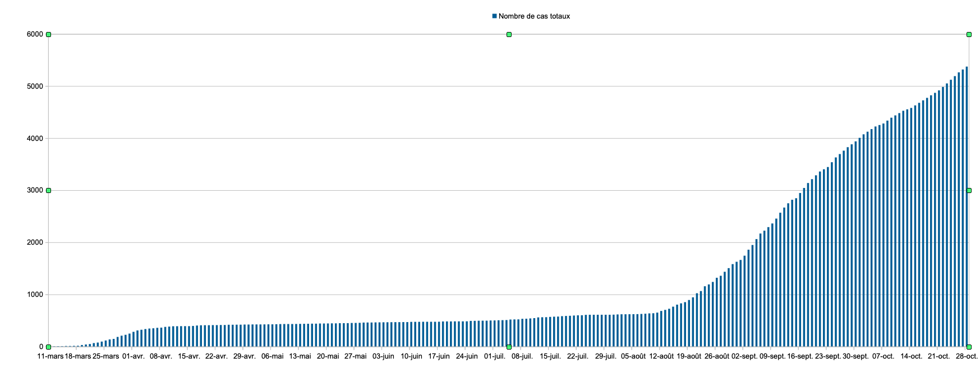980x372 pixels.
Task: Click the x-axis label 17-juin
Action: (x=439, y=356)
